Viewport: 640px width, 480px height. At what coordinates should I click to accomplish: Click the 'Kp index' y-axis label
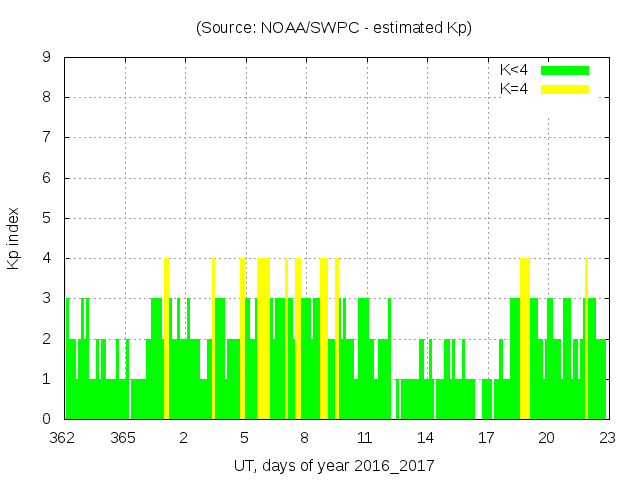coord(14,238)
